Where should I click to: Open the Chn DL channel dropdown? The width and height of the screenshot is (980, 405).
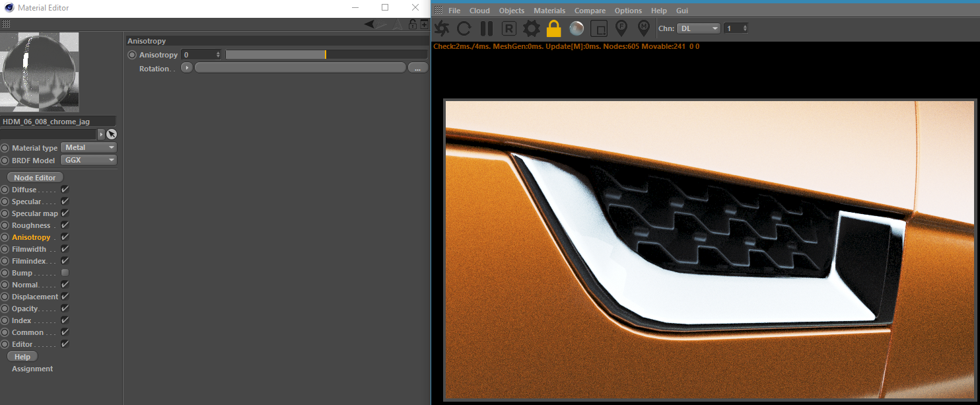[x=699, y=28]
